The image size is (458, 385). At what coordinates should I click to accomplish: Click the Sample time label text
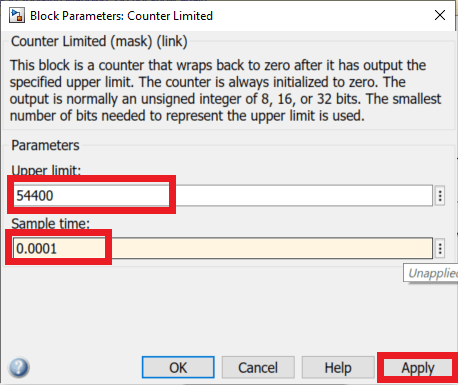pos(50,223)
